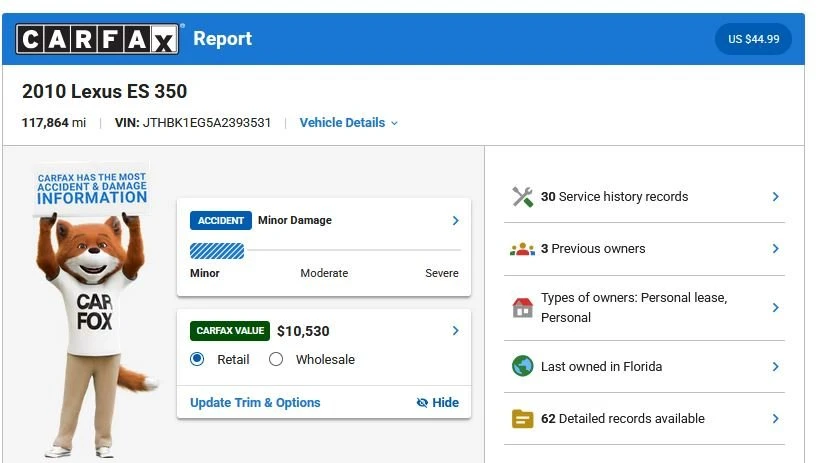Screen dimensions: 818x463
Task: Open Detailed records available chevron
Action: coord(776,419)
